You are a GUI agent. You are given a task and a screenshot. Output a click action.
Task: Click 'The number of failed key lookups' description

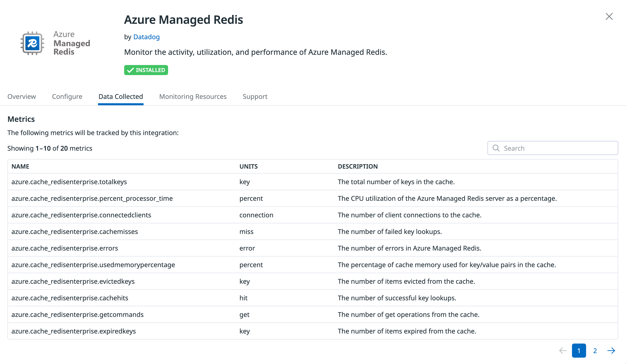point(390,232)
